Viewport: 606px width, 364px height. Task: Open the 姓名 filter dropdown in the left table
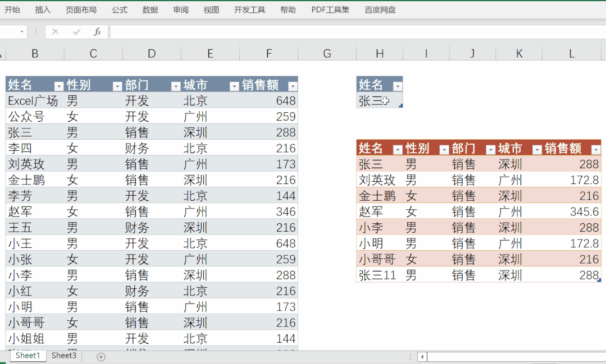pos(59,86)
